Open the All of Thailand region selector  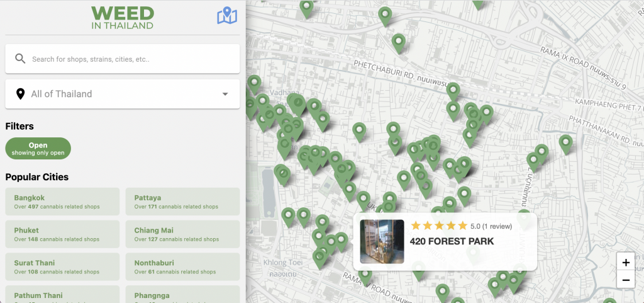(123, 94)
